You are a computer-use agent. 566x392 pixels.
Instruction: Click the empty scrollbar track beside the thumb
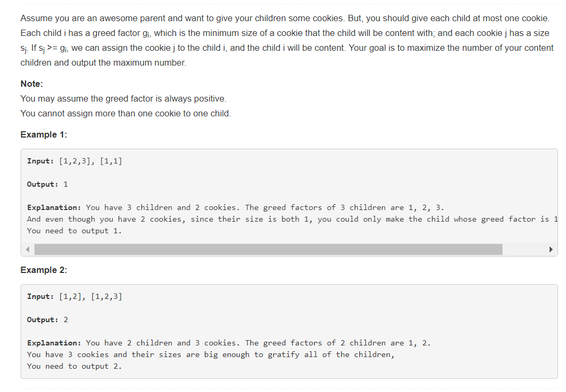click(x=524, y=250)
